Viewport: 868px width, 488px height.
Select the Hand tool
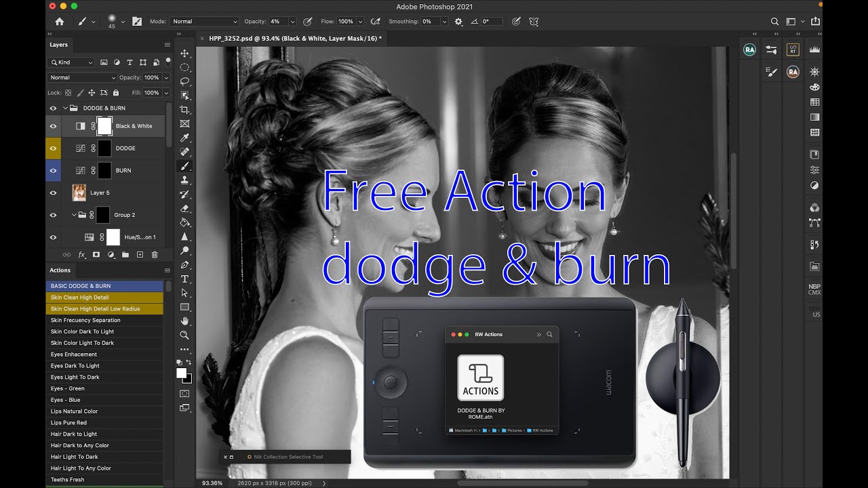click(184, 321)
